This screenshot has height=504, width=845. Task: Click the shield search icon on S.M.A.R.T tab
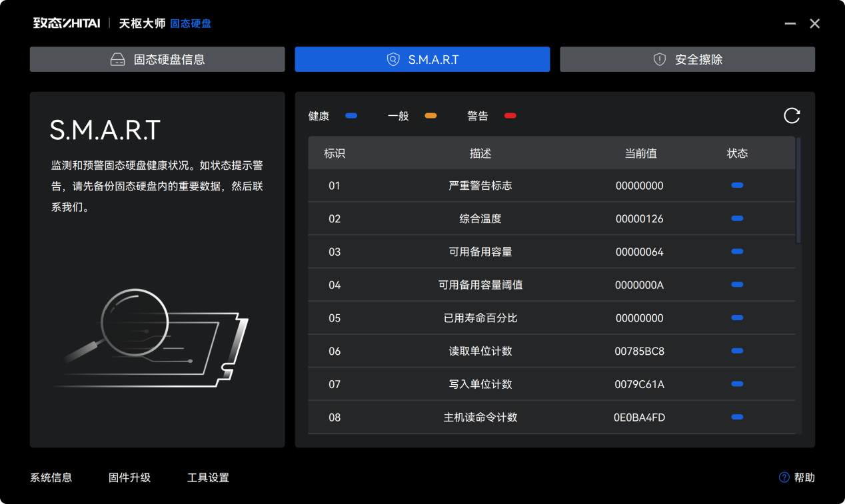tap(393, 59)
